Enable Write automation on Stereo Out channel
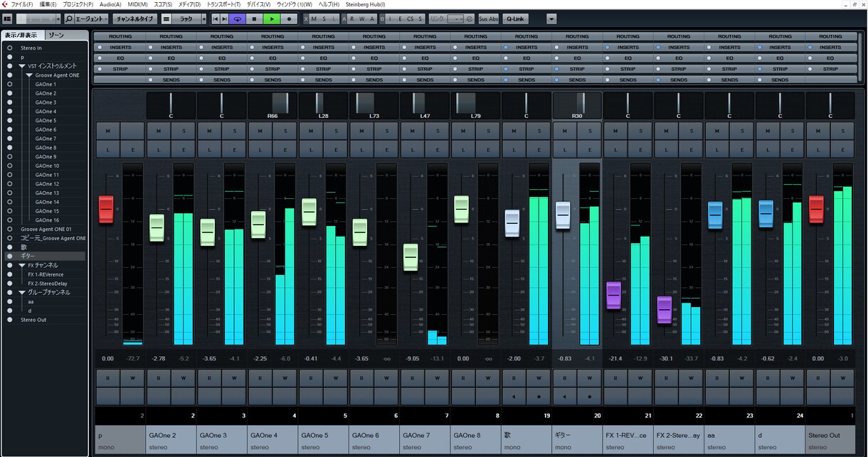Viewport: 868px width, 457px height. point(842,378)
